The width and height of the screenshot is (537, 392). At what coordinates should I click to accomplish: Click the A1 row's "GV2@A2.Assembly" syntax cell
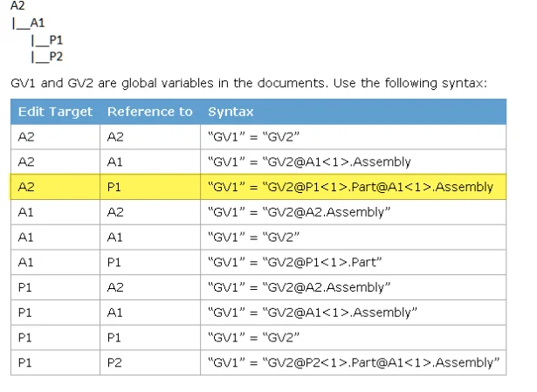click(x=299, y=212)
